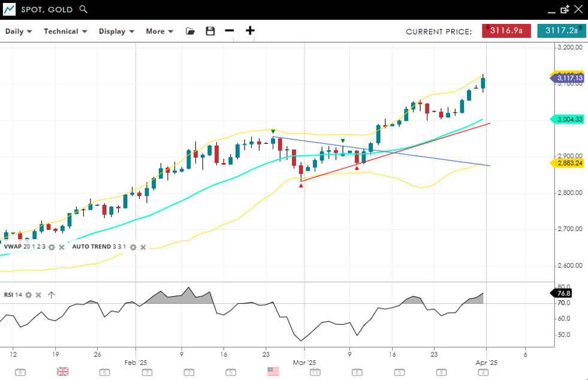Open RSI 14 settings gear
This screenshot has height=380, width=588.
pyautogui.click(x=28, y=295)
